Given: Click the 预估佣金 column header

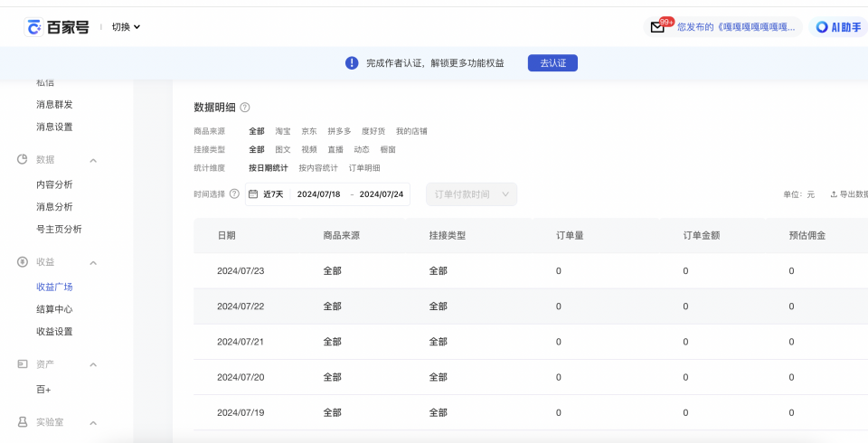Looking at the screenshot, I should pyautogui.click(x=807, y=235).
